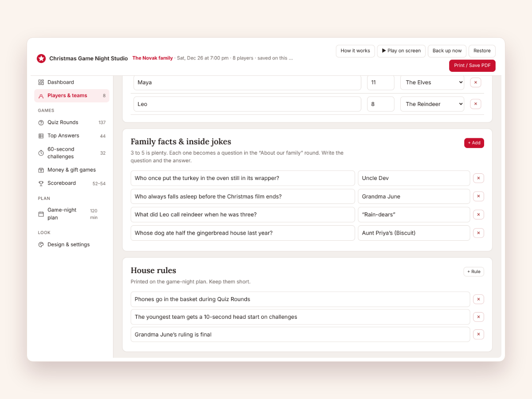Click the Leo name input field

[x=247, y=104]
